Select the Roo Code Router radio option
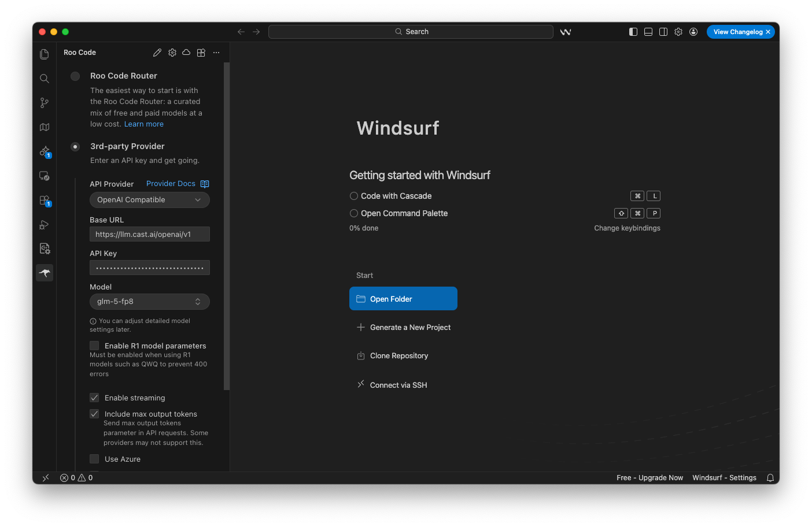The height and width of the screenshot is (527, 812). tap(75, 76)
